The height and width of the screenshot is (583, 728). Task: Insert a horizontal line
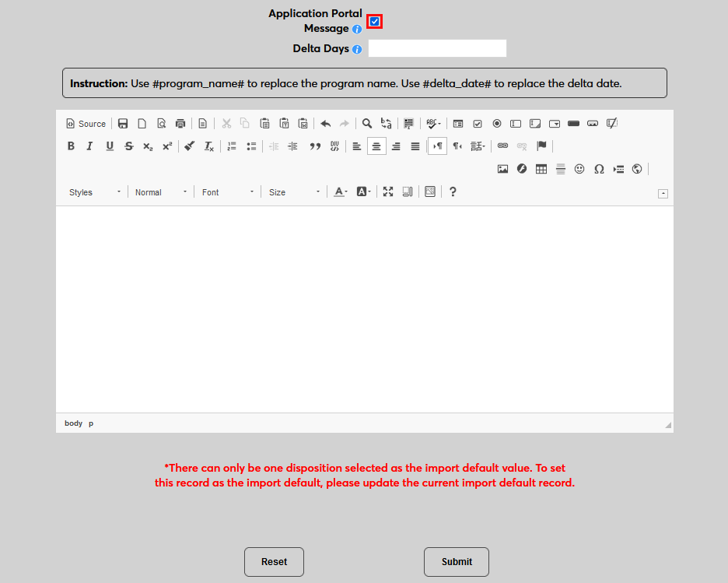pyautogui.click(x=561, y=169)
